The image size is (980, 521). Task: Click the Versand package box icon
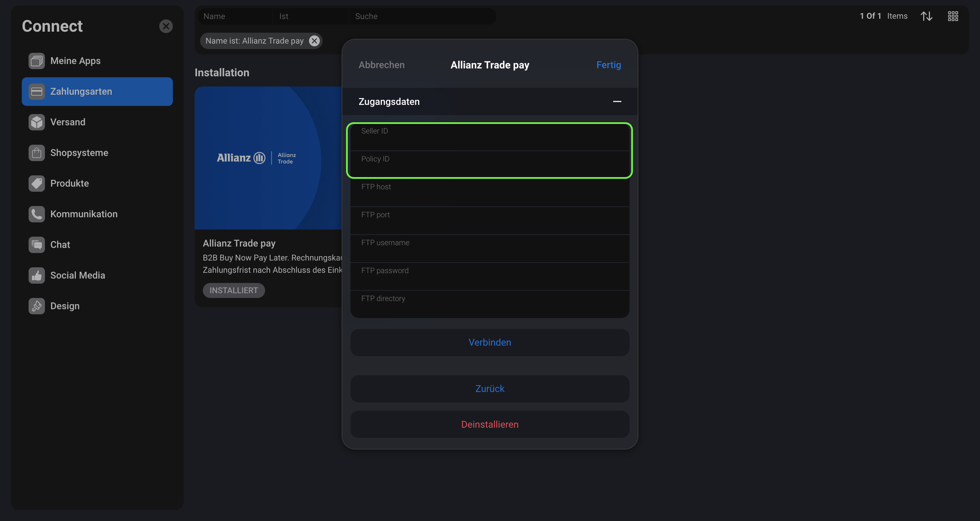[36, 122]
